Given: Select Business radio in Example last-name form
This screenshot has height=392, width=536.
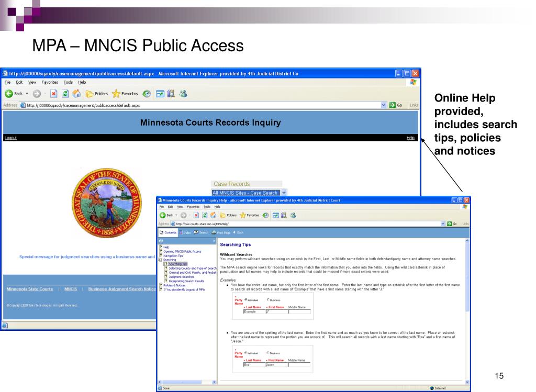Looking at the screenshot, I should pyautogui.click(x=268, y=300).
